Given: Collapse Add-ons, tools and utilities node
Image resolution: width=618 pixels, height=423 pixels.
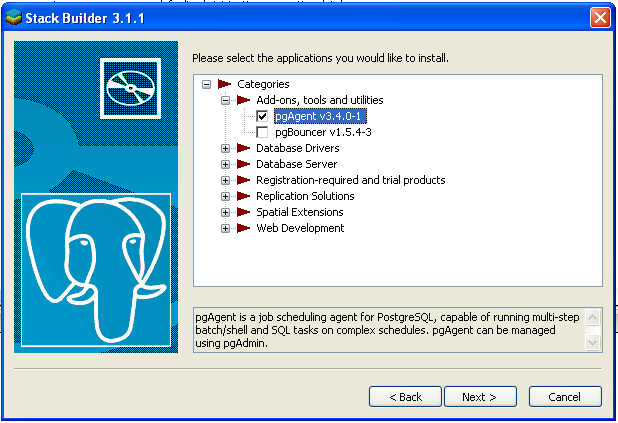Looking at the screenshot, I should (225, 100).
